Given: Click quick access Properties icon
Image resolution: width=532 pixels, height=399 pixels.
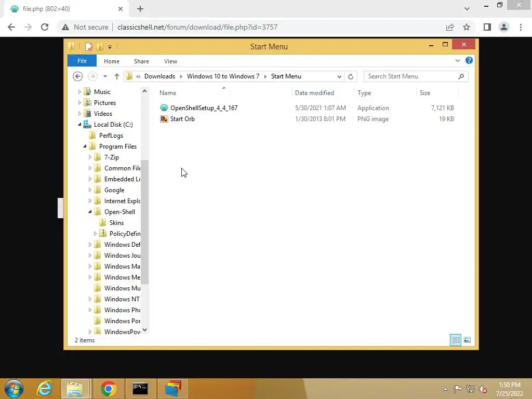Looking at the screenshot, I should (x=88, y=46).
